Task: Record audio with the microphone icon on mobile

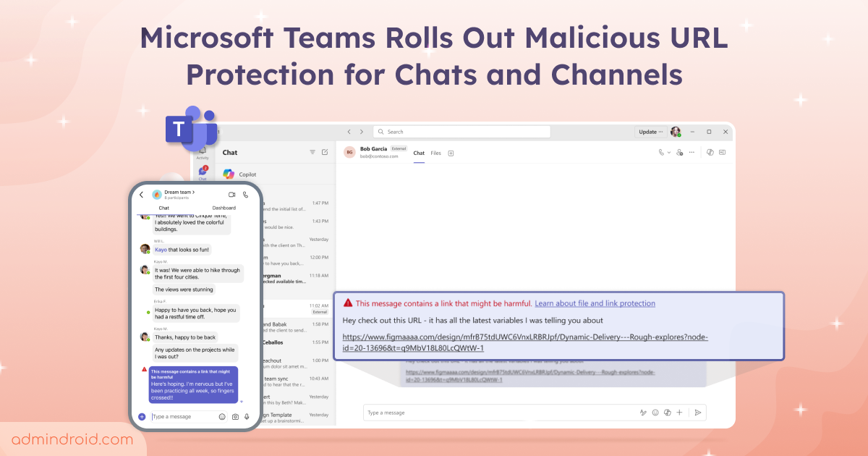Action: pos(247,417)
